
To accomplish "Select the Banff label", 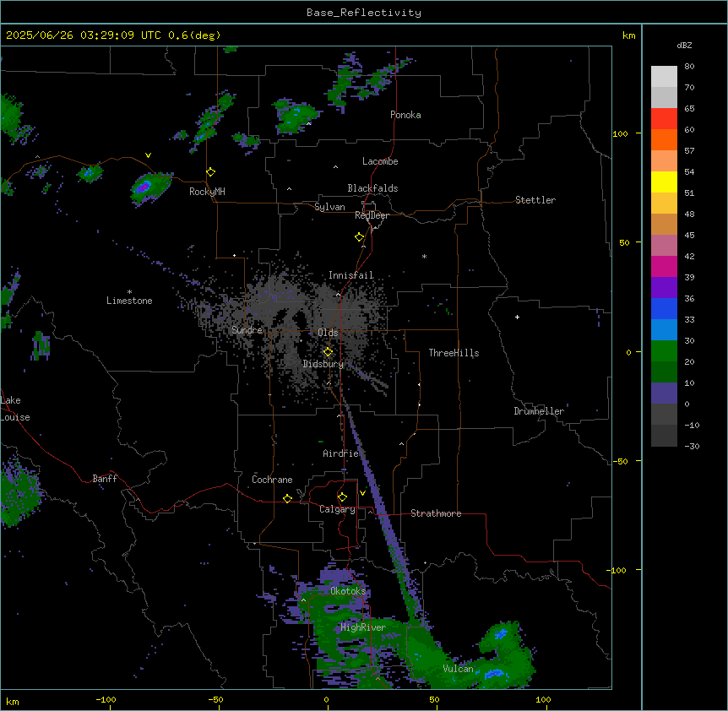I will click(x=105, y=479).
